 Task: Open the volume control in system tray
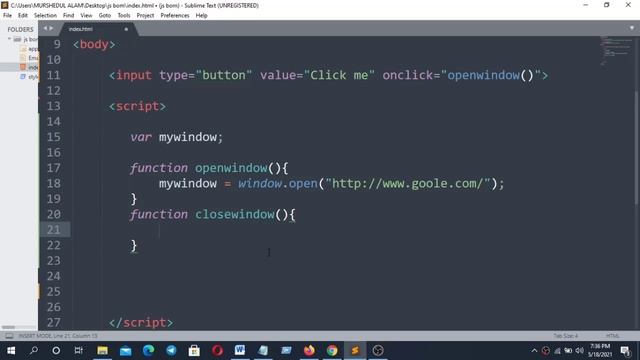tap(579, 351)
